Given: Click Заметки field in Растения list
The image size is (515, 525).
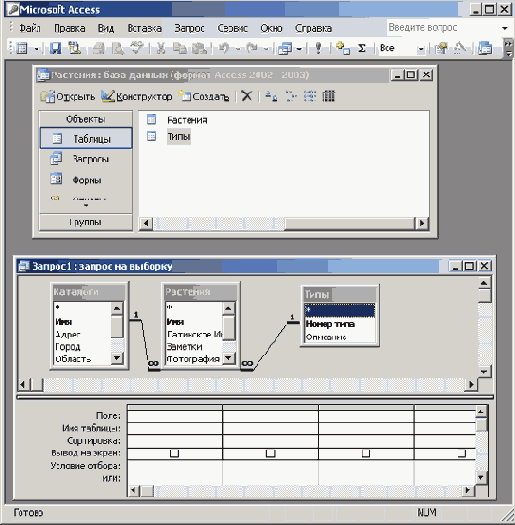Looking at the screenshot, I should pos(185,347).
